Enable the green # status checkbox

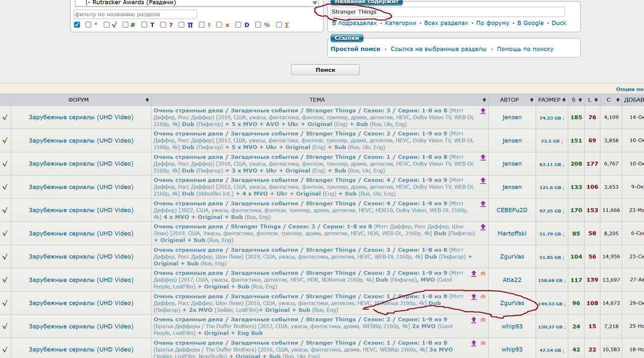[125, 25]
